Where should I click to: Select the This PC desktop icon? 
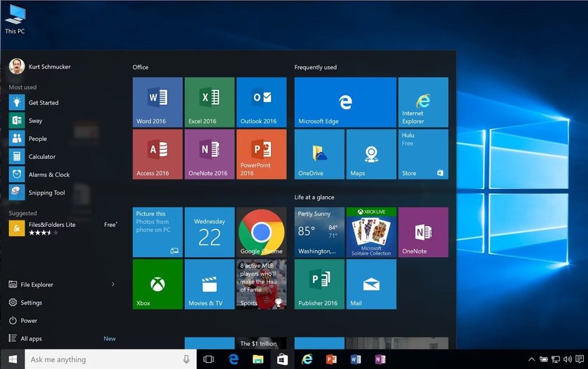(x=15, y=20)
